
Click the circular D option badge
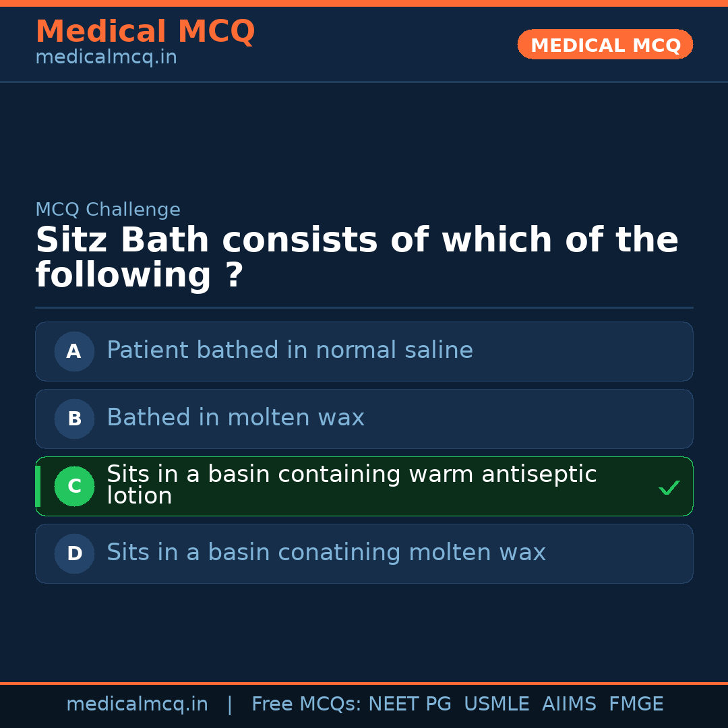tap(74, 553)
